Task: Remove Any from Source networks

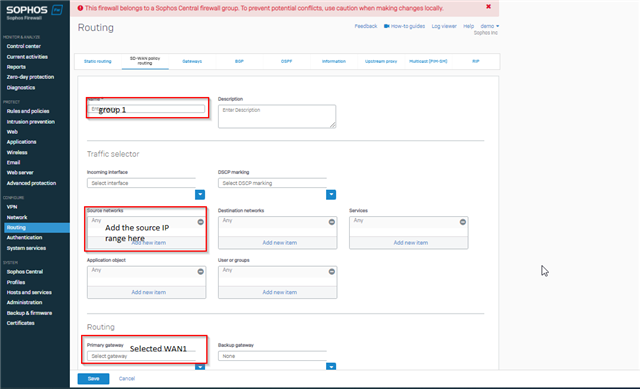Action: (200, 222)
